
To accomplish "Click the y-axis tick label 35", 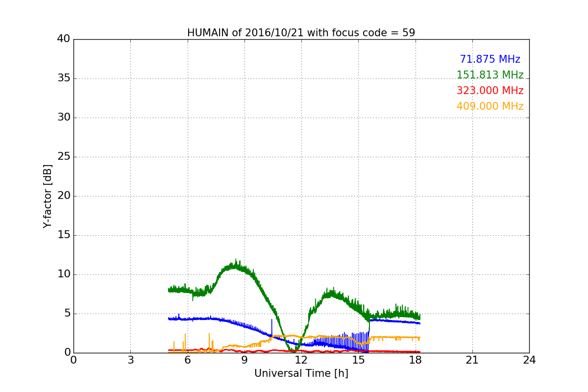I will 64,78.
